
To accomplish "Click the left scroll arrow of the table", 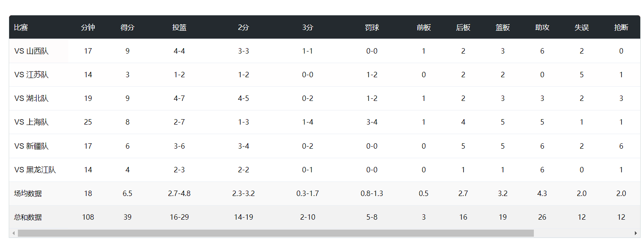I will 14,233.
